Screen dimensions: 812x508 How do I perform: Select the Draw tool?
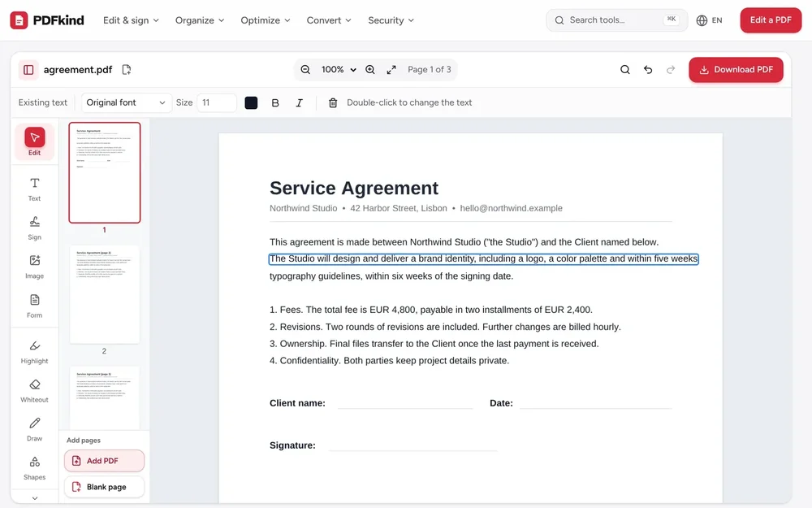[x=34, y=430]
